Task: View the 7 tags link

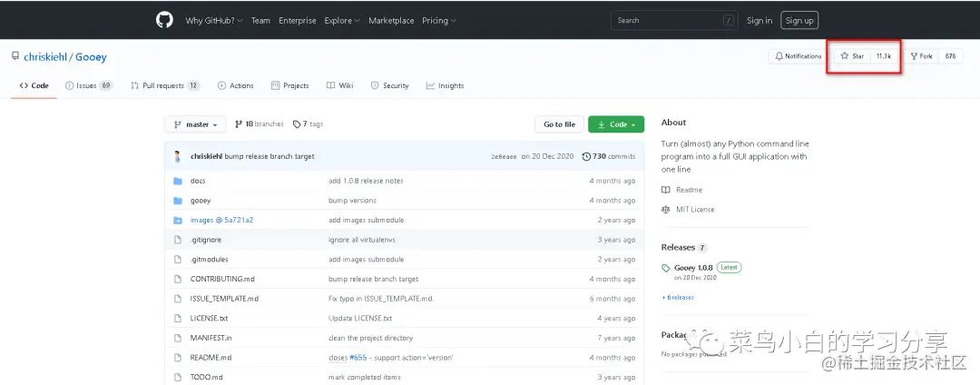Action: point(309,124)
